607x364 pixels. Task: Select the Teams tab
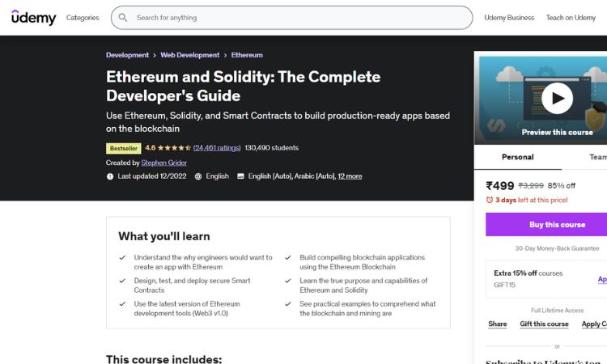[x=598, y=157]
